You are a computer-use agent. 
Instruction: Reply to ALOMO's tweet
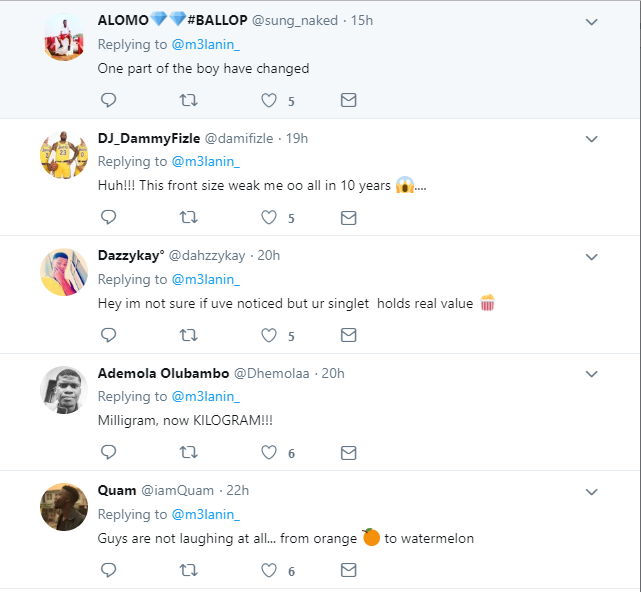(x=109, y=100)
